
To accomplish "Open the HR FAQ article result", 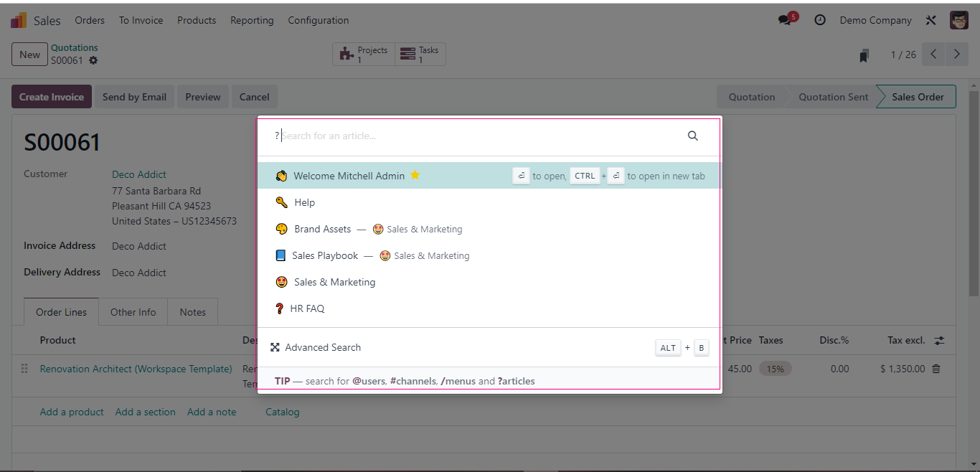I will point(489,308).
